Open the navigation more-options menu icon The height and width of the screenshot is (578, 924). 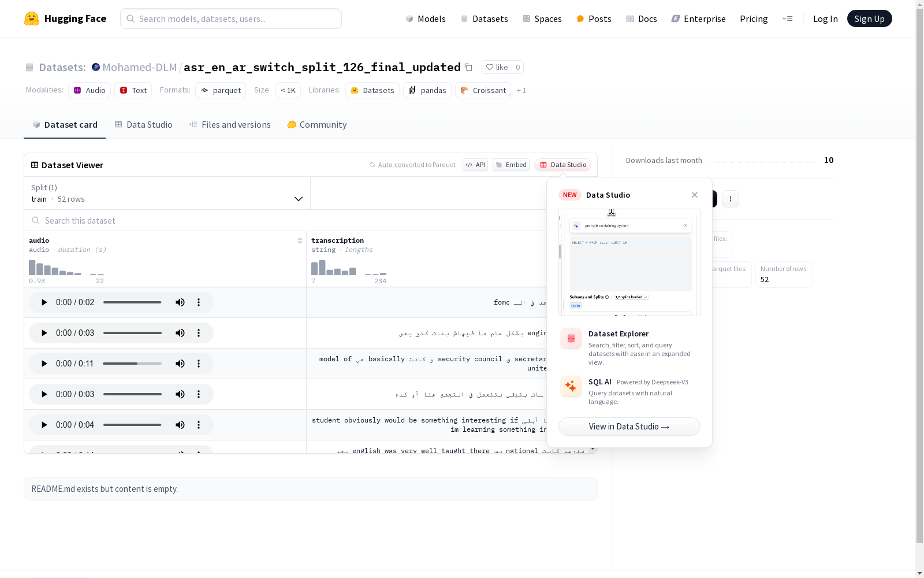pos(787,18)
